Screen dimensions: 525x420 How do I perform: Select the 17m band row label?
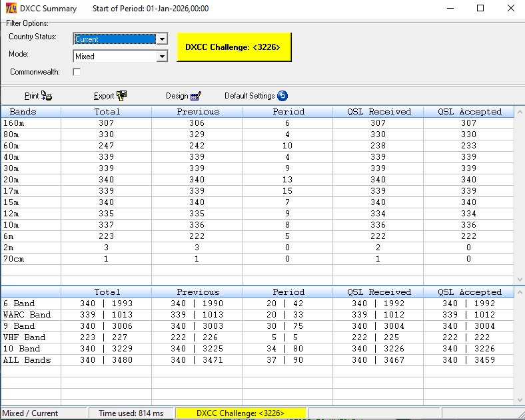coord(11,191)
